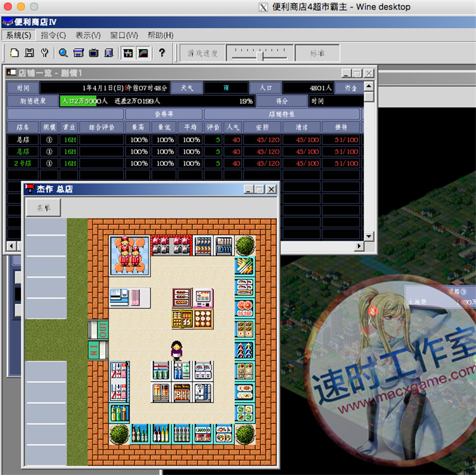Select the green 总店 store row
Image resolution: width=476 pixels, height=475 pixels.
[x=185, y=152]
